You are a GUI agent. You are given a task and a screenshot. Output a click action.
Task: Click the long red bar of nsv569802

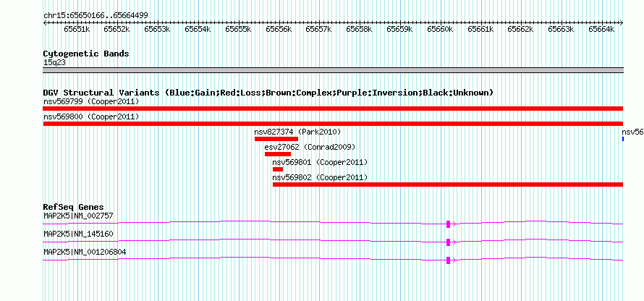click(x=448, y=185)
